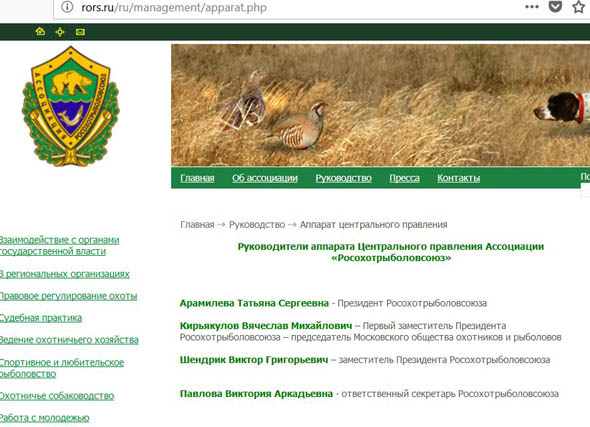Follow the Охотничье собаководство link
590x427 pixels.
point(57,396)
